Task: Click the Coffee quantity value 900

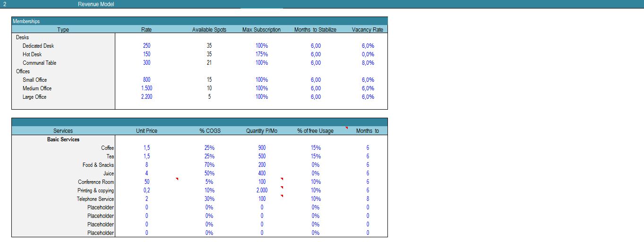Action: (262, 148)
